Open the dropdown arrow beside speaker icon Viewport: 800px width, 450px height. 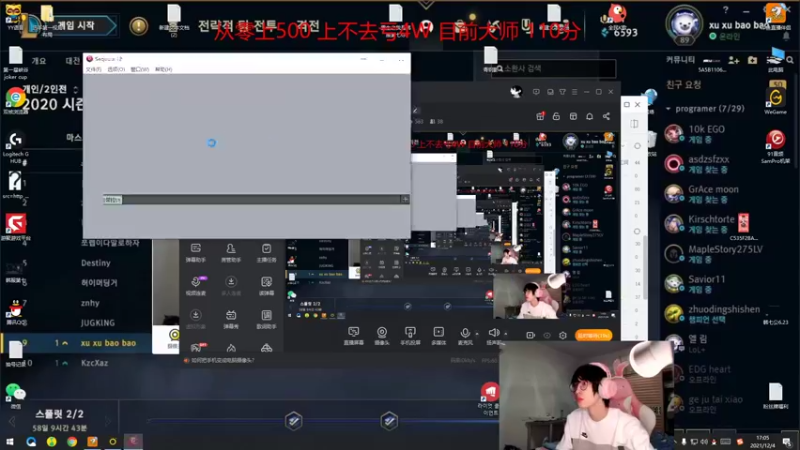click(505, 334)
